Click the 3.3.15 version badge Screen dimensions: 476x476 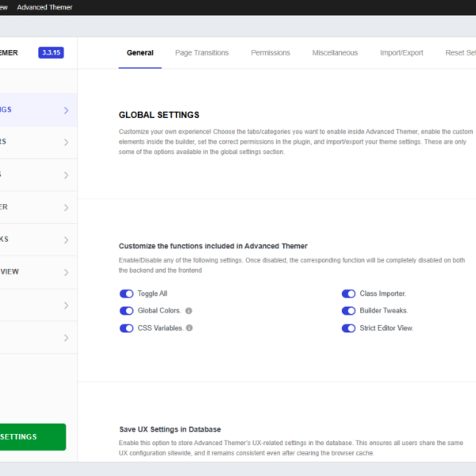tap(51, 52)
